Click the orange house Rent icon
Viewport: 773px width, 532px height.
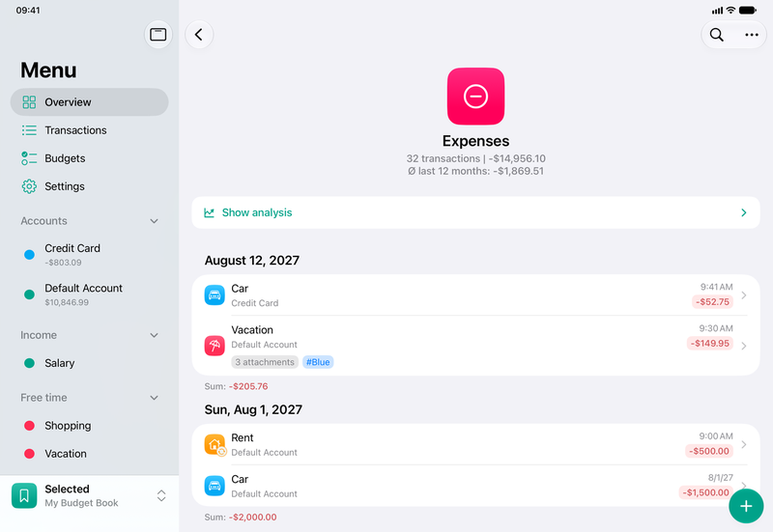point(215,445)
